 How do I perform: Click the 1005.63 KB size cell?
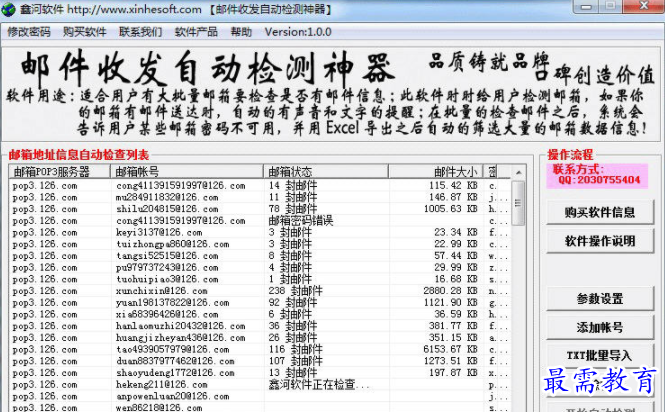click(x=450, y=209)
